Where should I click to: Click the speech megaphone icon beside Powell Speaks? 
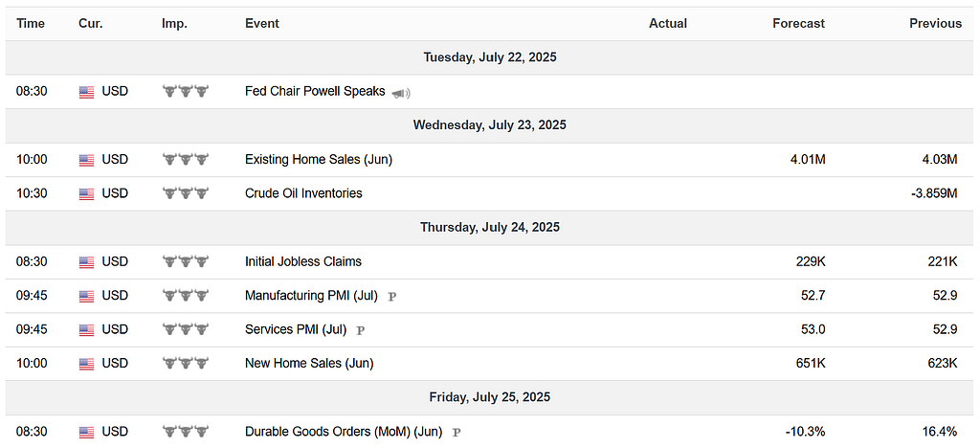[x=401, y=93]
